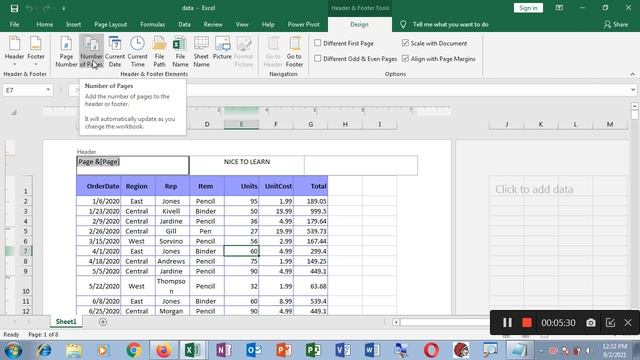Insert Number of Pages element

[91, 51]
